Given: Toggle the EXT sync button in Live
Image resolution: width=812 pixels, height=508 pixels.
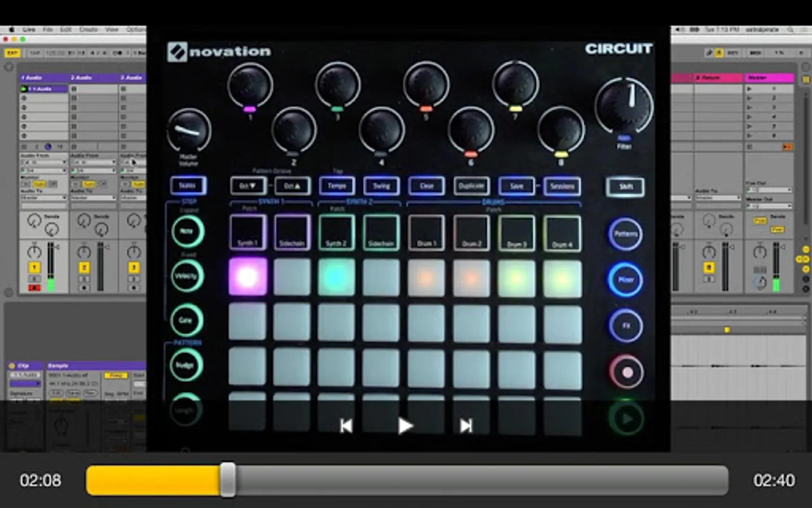Looking at the screenshot, I should pos(12,53).
